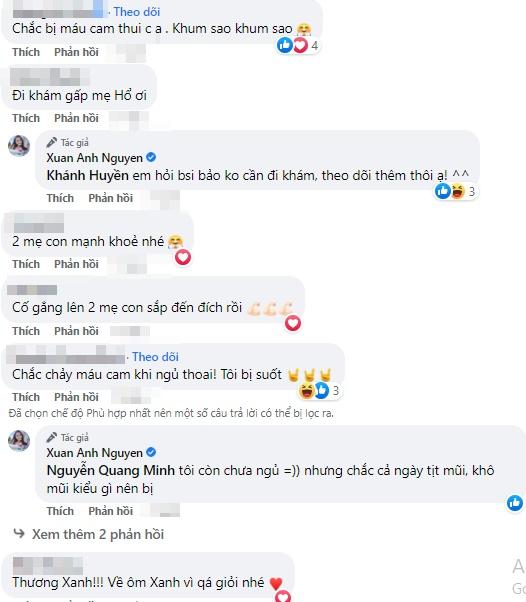Click Phản hồi under "tôi còn chưa ngủ" reply
The height and width of the screenshot is (602, 526).
coord(111,511)
